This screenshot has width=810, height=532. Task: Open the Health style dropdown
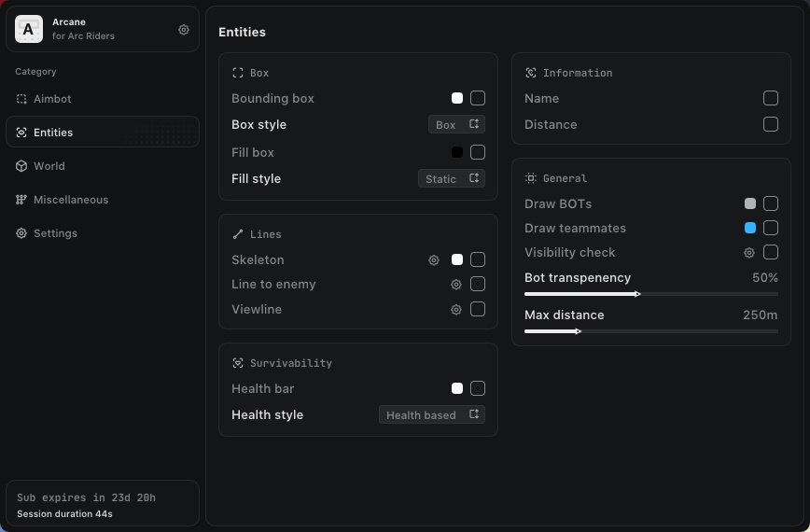click(x=431, y=415)
